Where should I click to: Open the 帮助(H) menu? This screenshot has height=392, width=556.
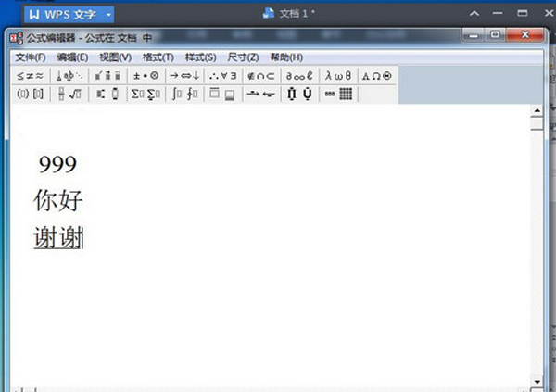(286, 57)
